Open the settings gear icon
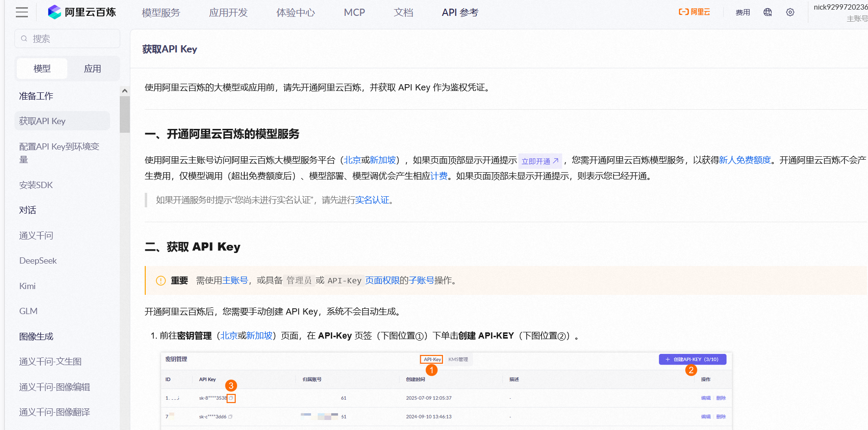Screen dimensions: 868x430 point(790,12)
